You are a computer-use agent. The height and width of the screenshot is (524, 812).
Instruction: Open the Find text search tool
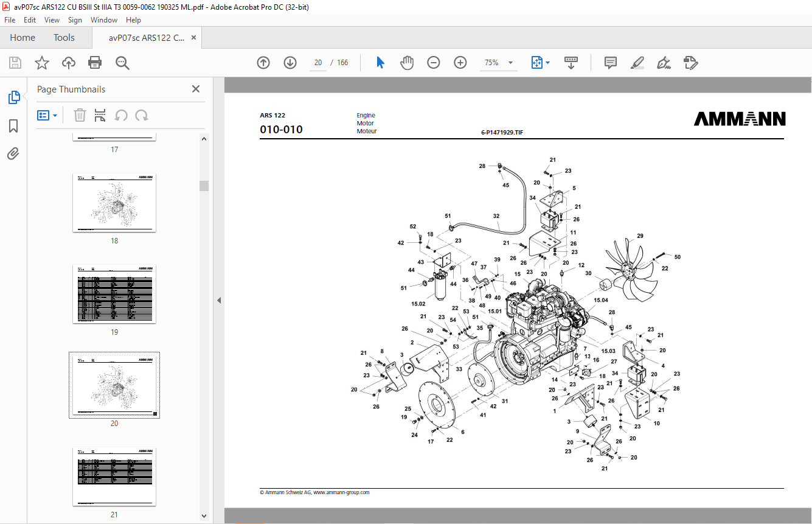coord(122,63)
